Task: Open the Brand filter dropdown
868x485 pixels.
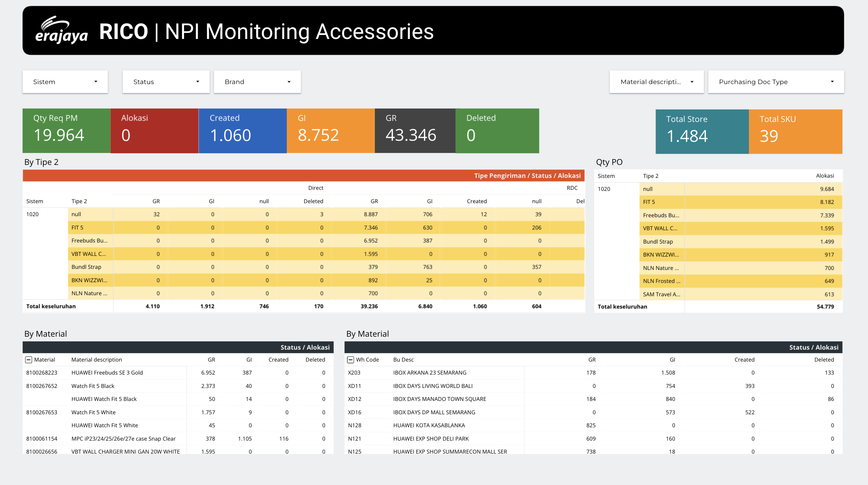Action: (x=257, y=82)
